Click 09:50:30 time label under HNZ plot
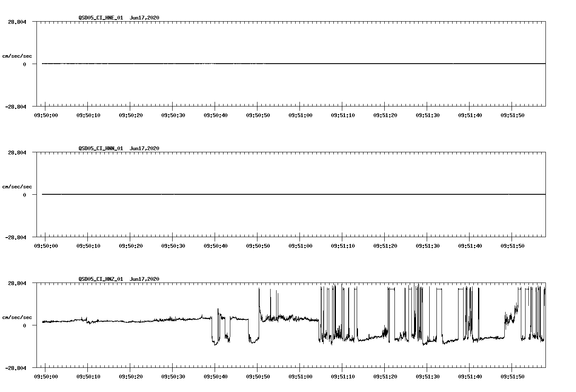 pyautogui.click(x=173, y=376)
